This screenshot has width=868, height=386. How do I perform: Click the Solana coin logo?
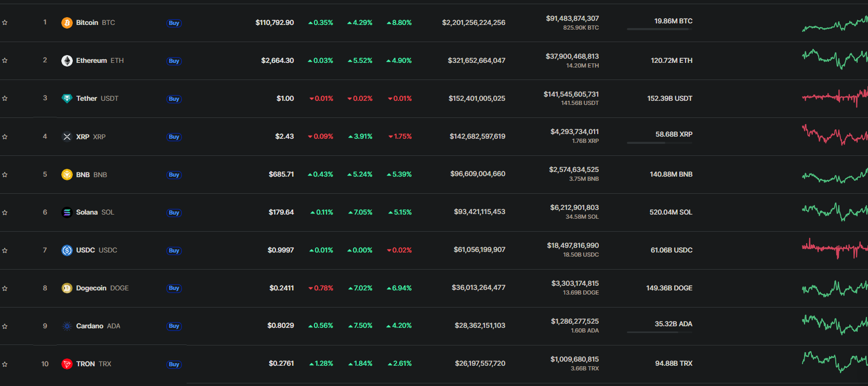click(67, 212)
